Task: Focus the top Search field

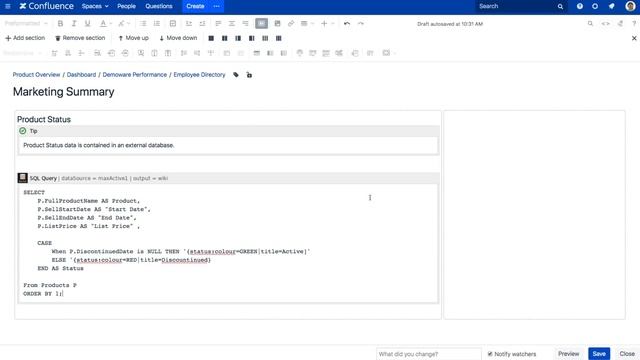Action: [x=521, y=6]
